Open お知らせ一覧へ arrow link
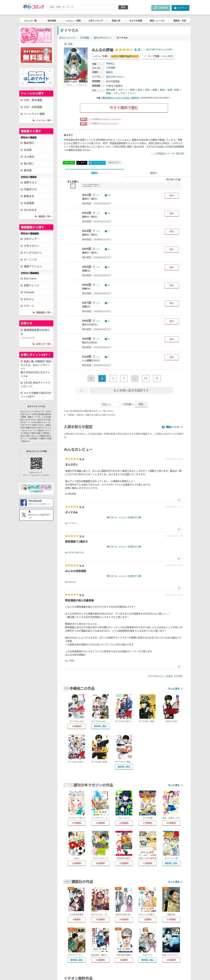210x980 pixels. (x=43, y=344)
